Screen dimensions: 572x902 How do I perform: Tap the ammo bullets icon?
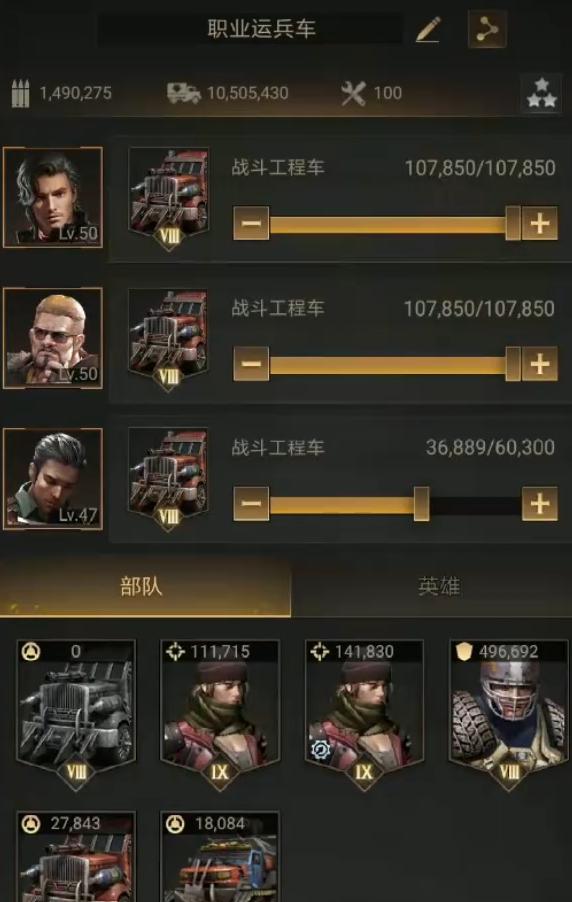(x=21, y=94)
